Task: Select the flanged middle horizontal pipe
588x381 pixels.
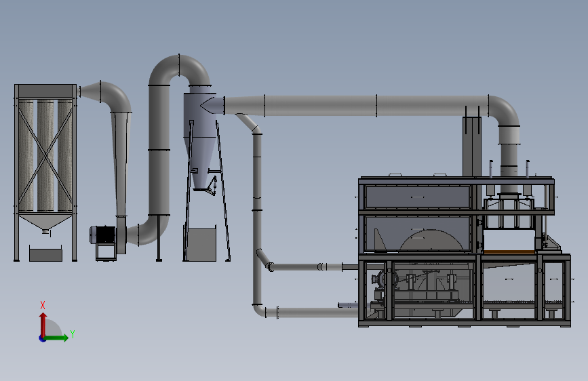Action: tap(306, 267)
